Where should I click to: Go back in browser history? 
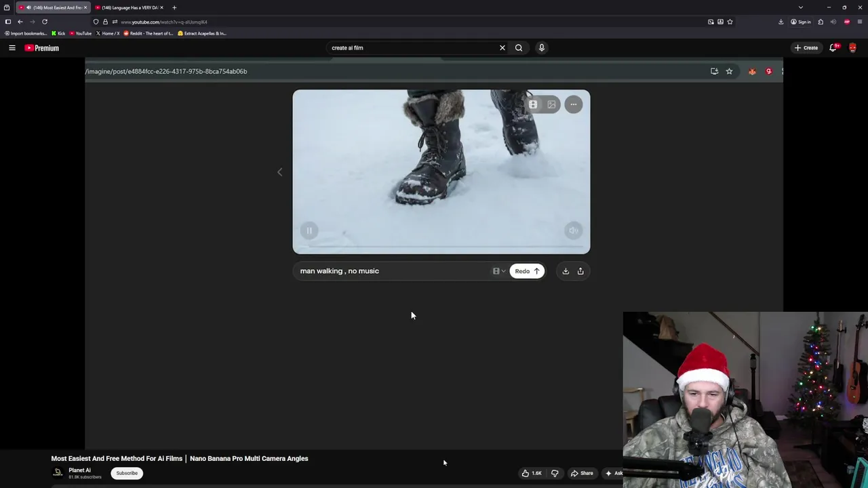[x=20, y=22]
